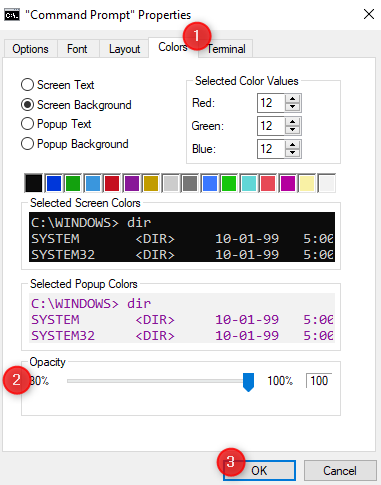The width and height of the screenshot is (381, 485).
Task: Increase the Green value with up arrow
Action: pyautogui.click(x=293, y=122)
